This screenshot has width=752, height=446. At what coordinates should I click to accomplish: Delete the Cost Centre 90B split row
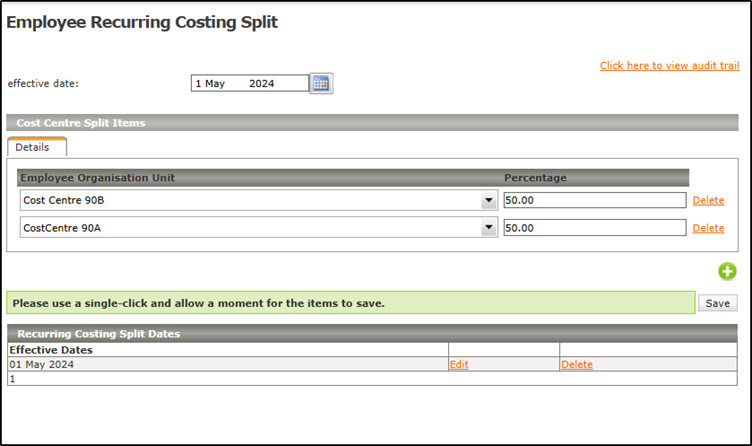click(x=708, y=200)
